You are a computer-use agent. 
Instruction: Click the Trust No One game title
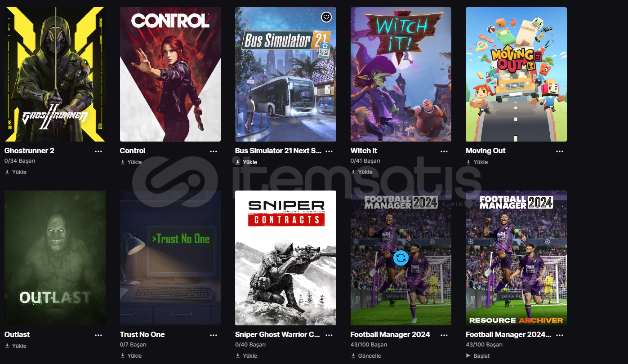142,334
